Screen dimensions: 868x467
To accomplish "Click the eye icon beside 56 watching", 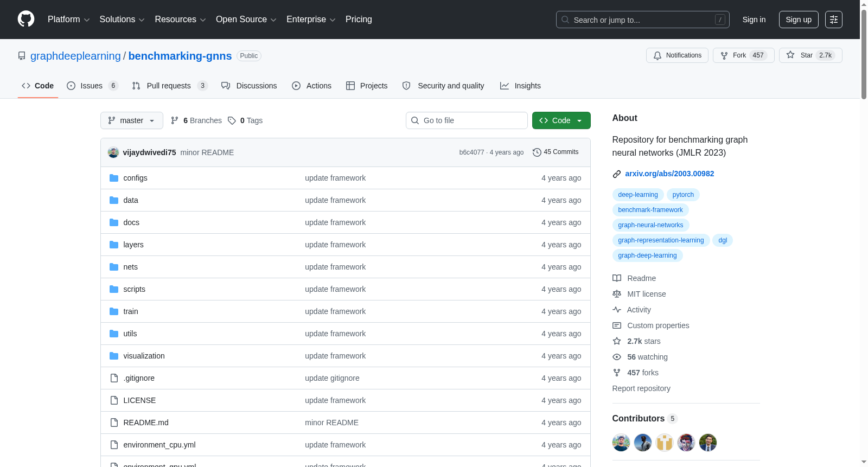I will tap(617, 357).
